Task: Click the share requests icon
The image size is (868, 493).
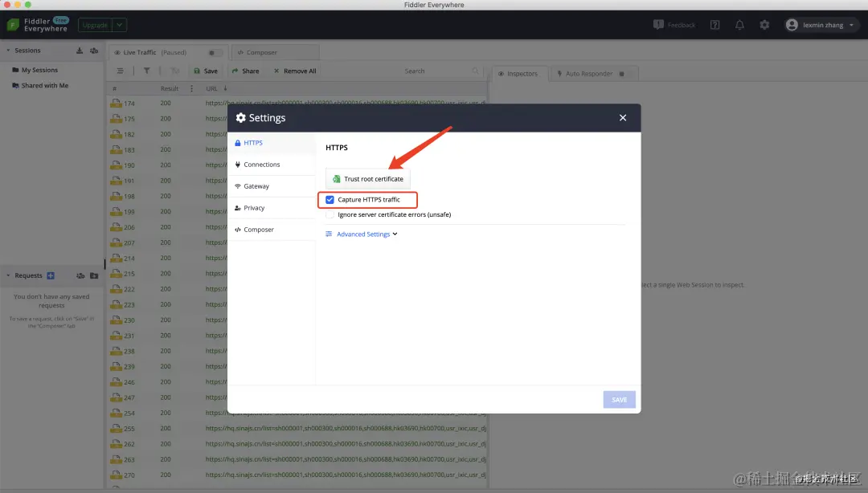Action: pos(80,275)
